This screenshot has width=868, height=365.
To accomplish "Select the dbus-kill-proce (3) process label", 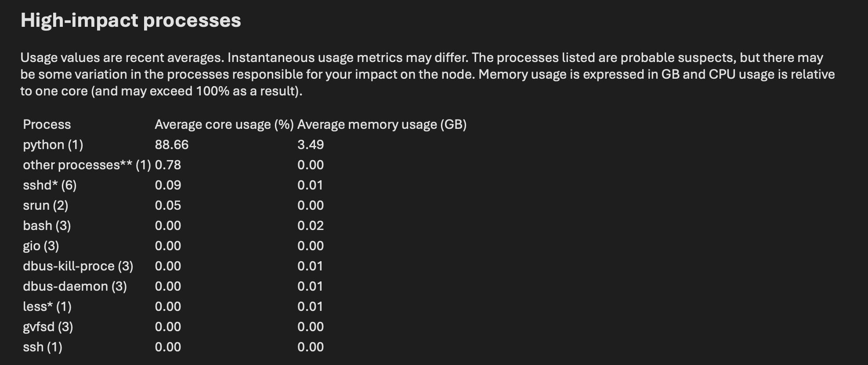I will pos(78,266).
